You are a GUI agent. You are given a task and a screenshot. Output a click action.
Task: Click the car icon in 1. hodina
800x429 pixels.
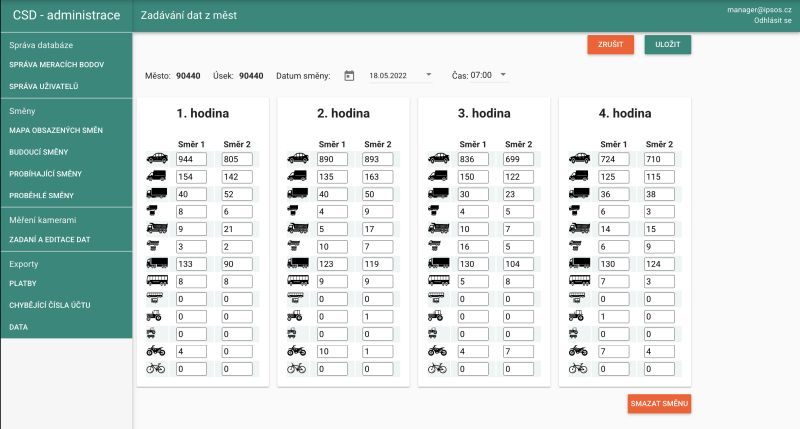point(156,158)
